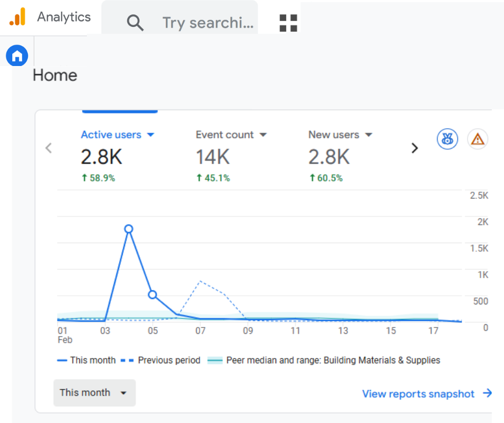Open the benchmarking medal icon
This screenshot has height=423, width=504.
(447, 138)
